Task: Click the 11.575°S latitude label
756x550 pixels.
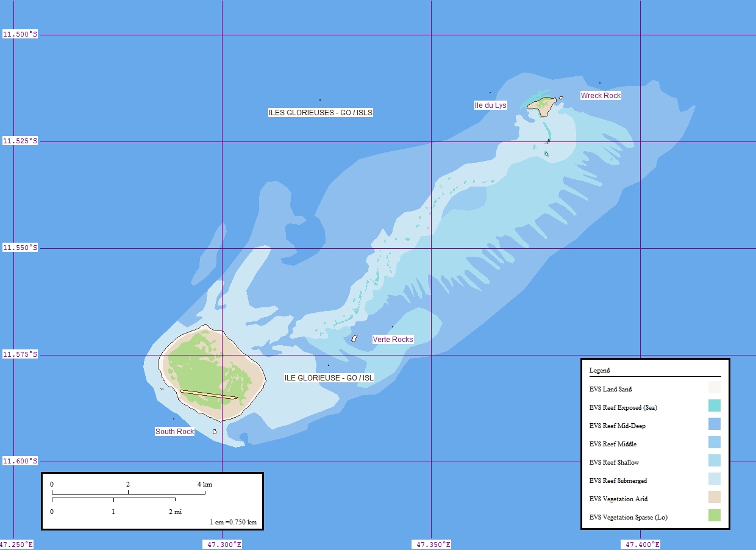Action: click(x=20, y=354)
